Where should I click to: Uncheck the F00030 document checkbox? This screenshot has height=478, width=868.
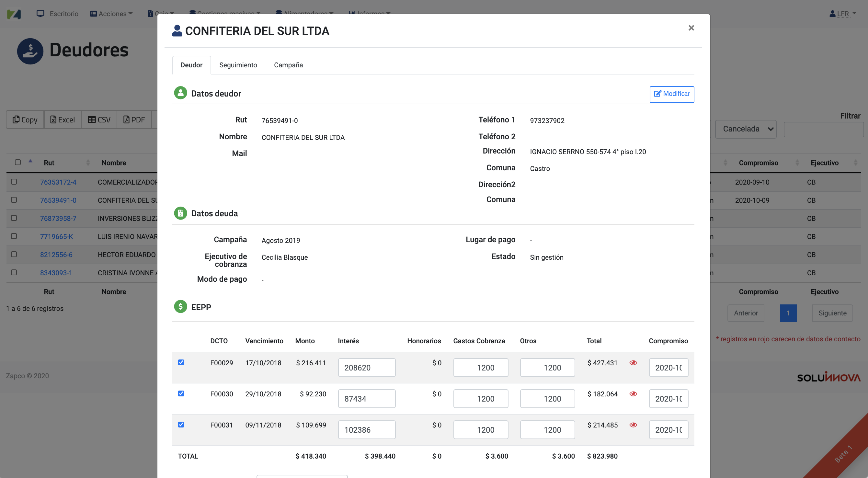point(181,393)
